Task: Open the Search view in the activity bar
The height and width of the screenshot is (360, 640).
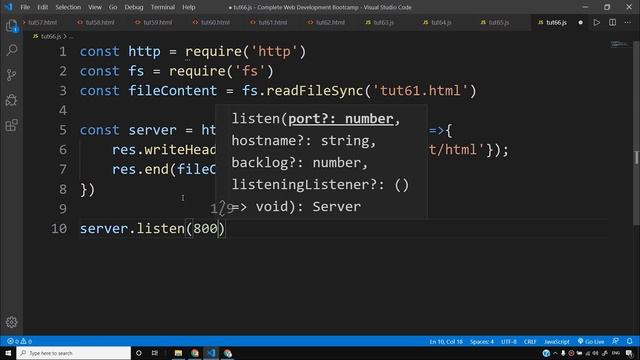Action: tap(11, 50)
